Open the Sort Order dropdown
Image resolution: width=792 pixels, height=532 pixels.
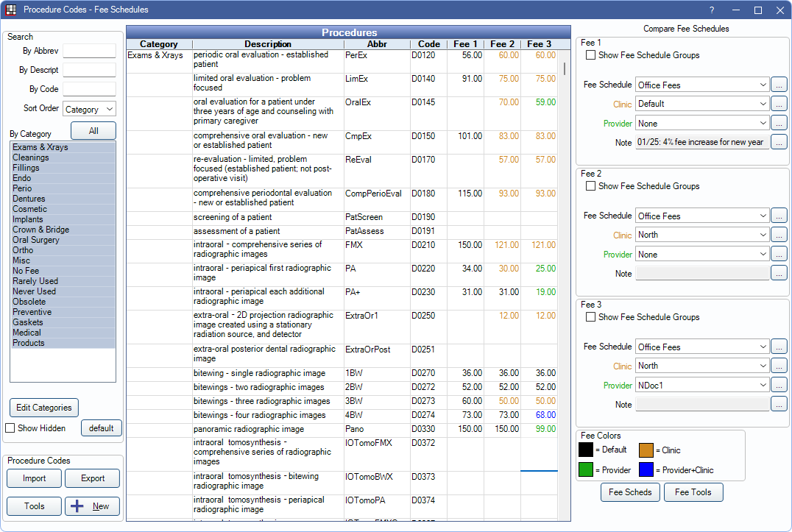pyautogui.click(x=88, y=108)
